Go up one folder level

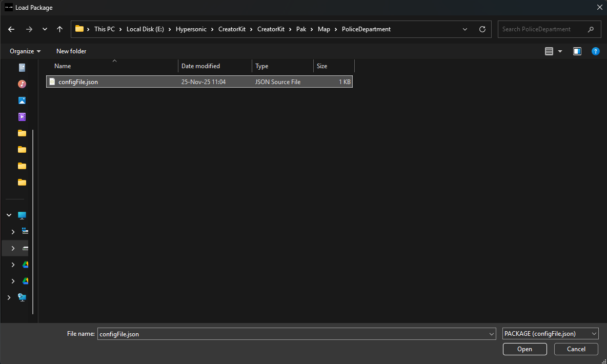59,29
